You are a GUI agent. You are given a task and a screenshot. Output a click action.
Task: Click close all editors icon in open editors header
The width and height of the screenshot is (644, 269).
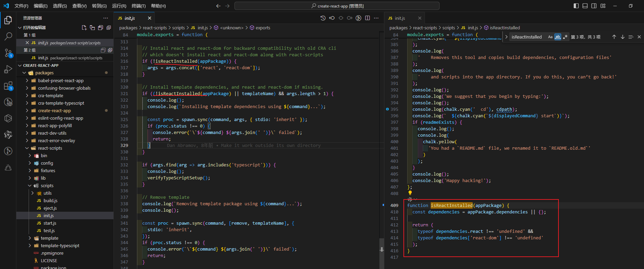(109, 28)
